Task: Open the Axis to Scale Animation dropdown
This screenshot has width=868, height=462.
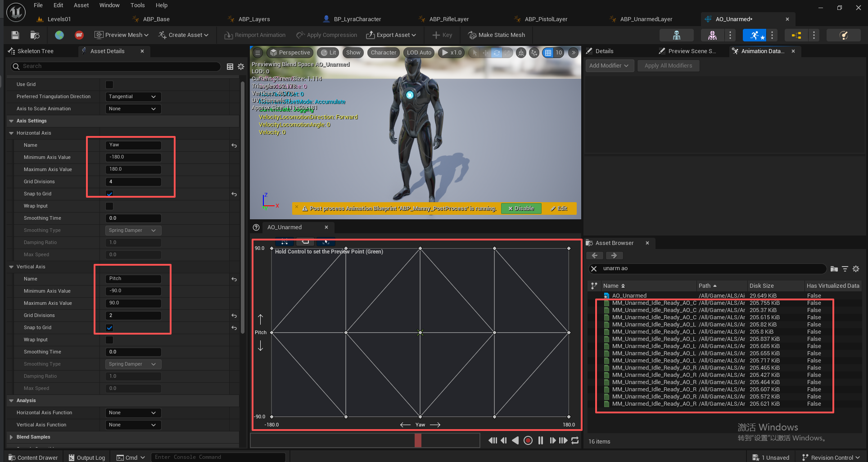Action: [x=133, y=109]
